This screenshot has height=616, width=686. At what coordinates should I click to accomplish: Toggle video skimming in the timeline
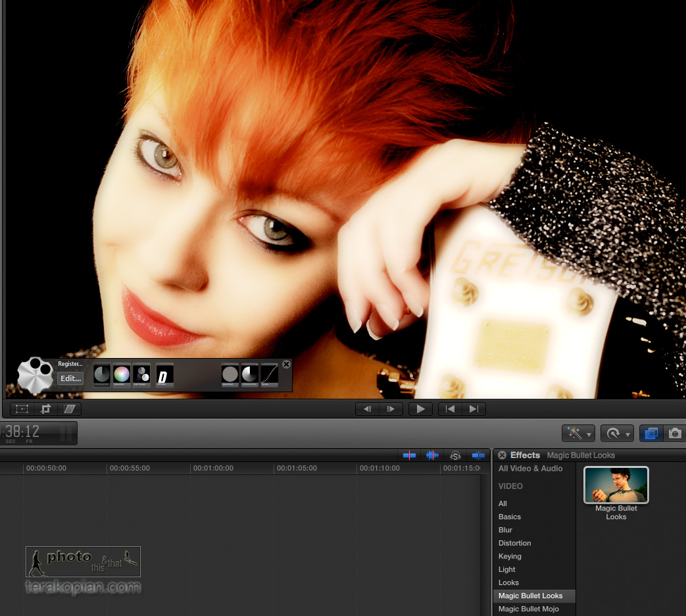tap(410, 455)
